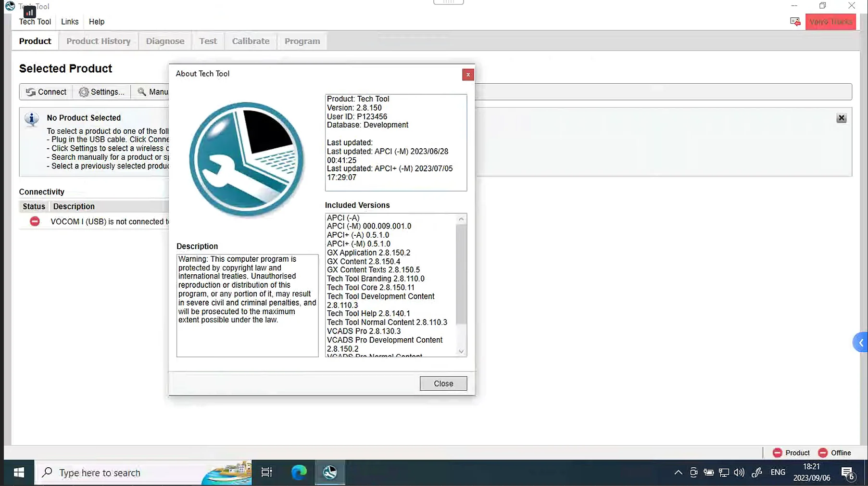Switch to the Product tab
The height and width of the screenshot is (486, 868).
35,41
